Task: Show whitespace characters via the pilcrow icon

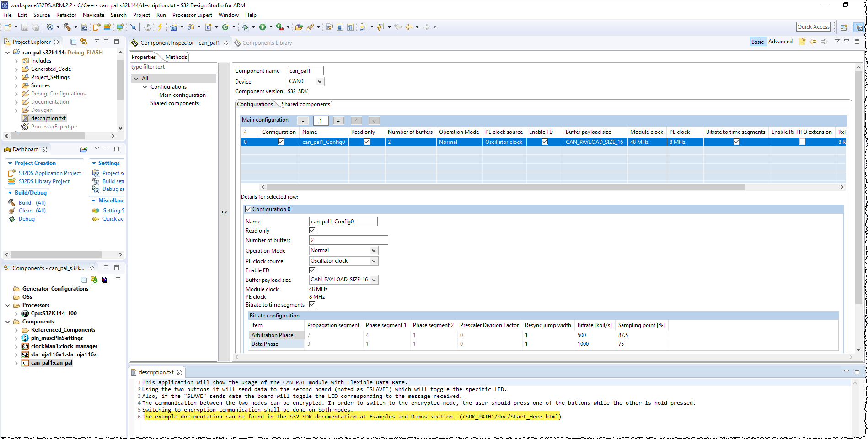Action: click(x=350, y=27)
